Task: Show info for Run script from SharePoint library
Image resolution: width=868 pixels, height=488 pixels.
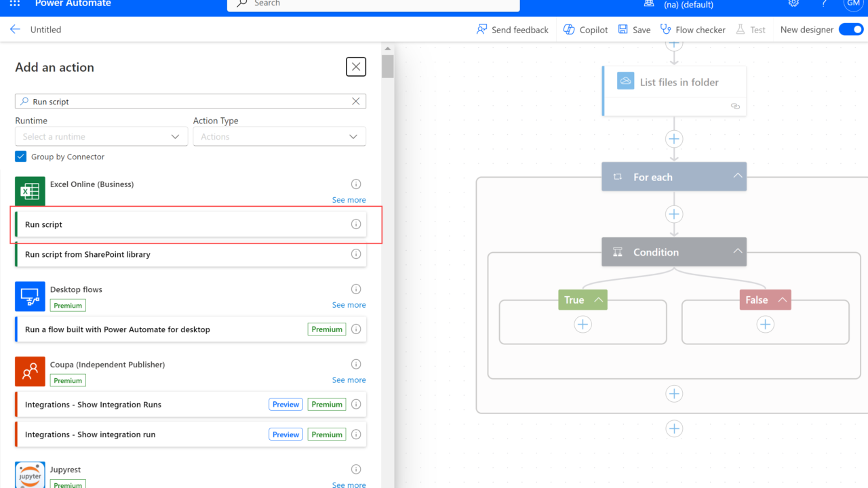Action: (356, 254)
